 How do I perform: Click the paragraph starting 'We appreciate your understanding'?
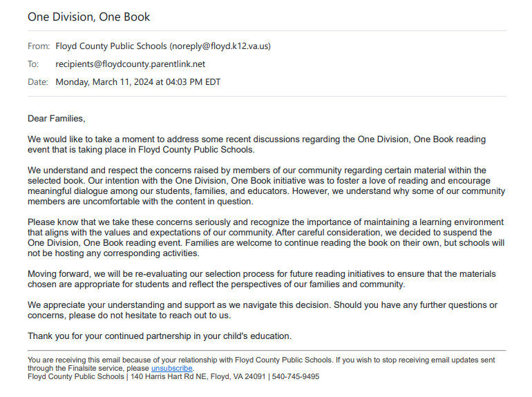tap(263, 310)
